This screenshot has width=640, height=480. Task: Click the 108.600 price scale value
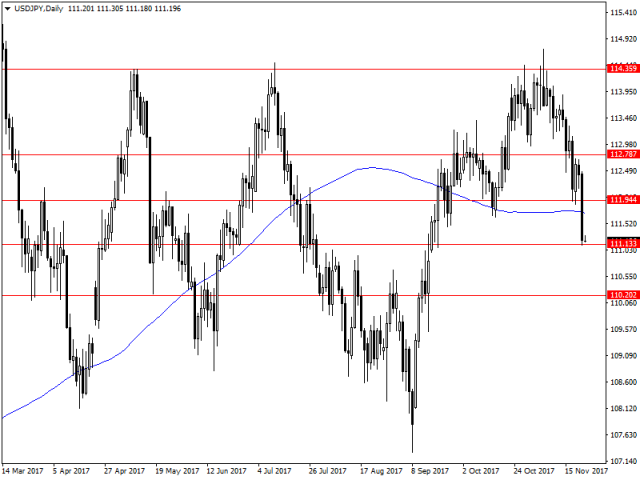pos(623,382)
